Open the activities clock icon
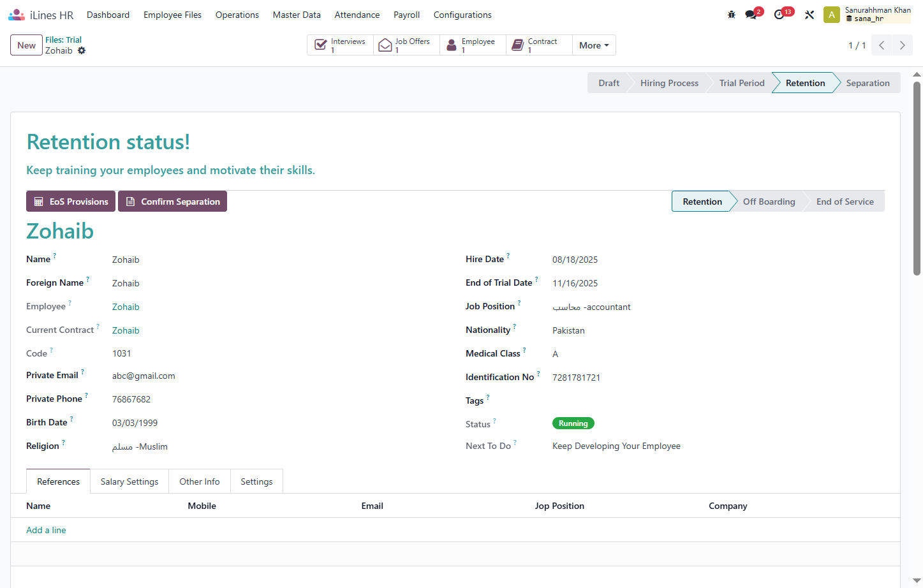The height and width of the screenshot is (588, 923). pyautogui.click(x=779, y=15)
